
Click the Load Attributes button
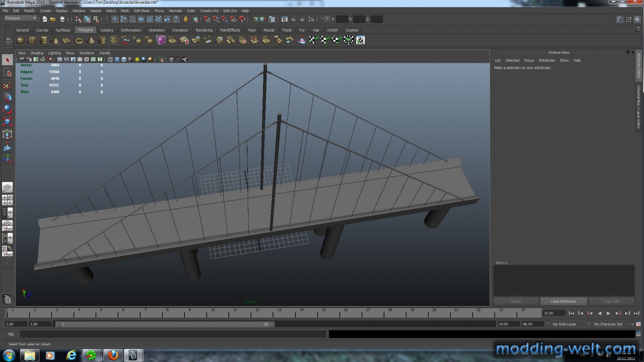point(563,301)
